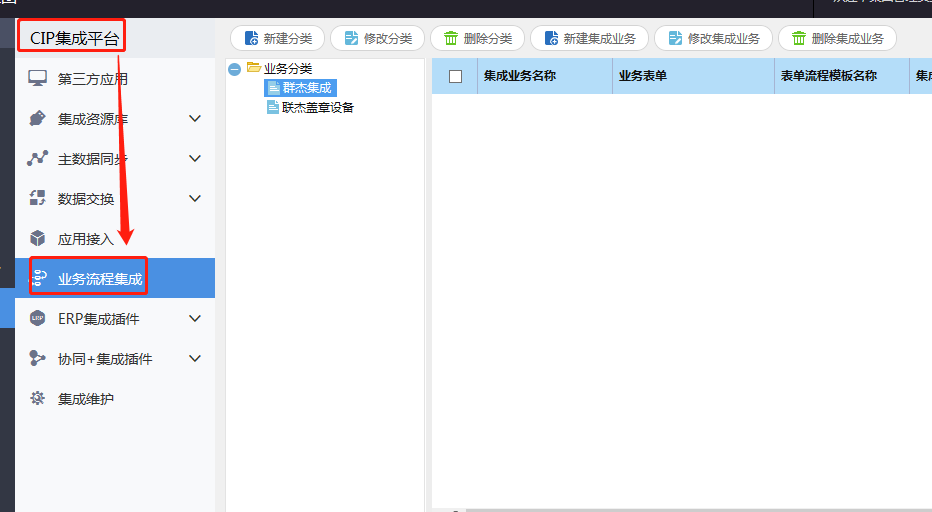Open the 主数据同步 menu item
932x512 pixels.
click(x=115, y=159)
